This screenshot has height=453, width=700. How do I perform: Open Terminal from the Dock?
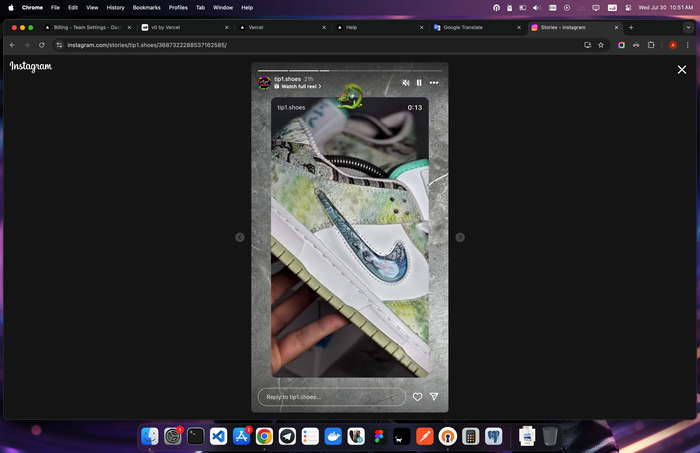(x=196, y=436)
